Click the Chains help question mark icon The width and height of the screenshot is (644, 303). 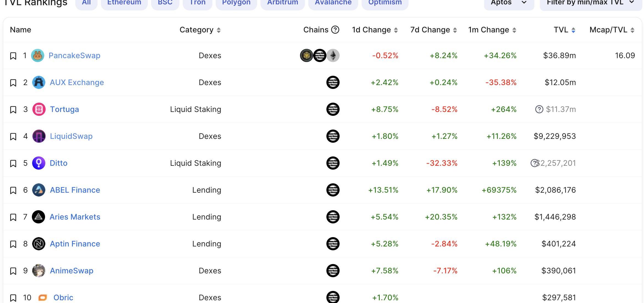pyautogui.click(x=335, y=30)
